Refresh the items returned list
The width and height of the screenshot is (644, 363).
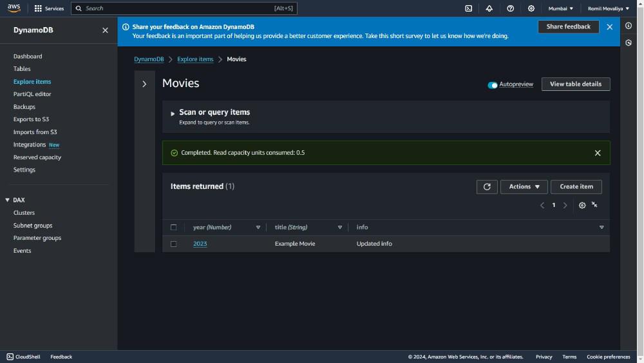click(487, 186)
